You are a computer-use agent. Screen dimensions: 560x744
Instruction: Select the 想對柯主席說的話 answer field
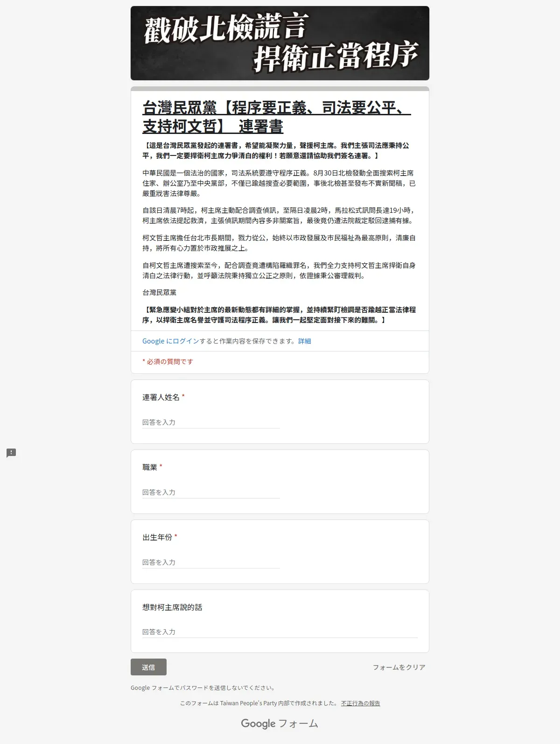pos(280,632)
